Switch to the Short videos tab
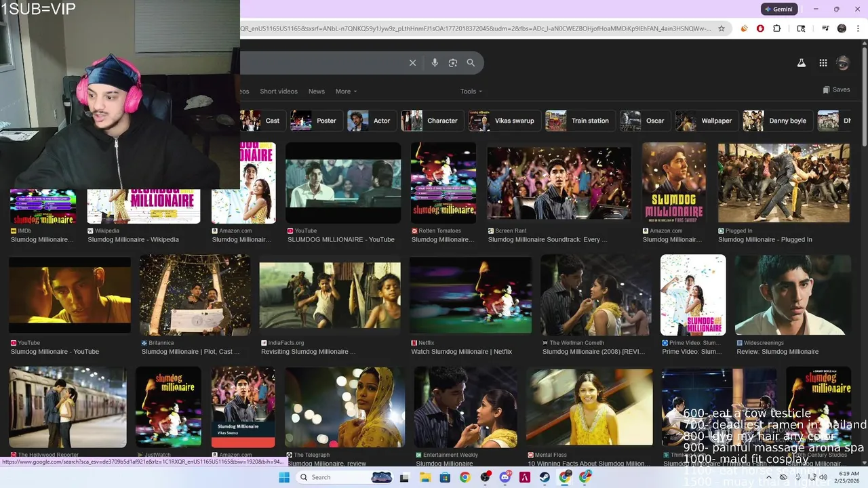 279,91
